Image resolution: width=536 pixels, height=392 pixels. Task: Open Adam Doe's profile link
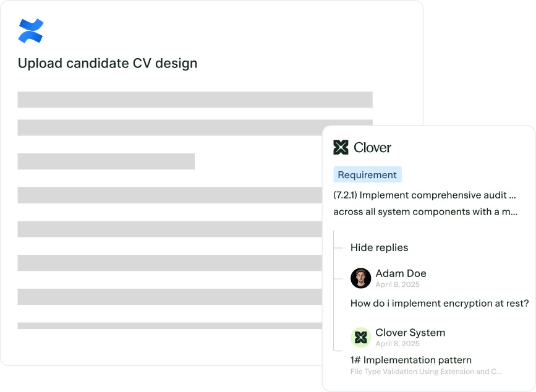tap(400, 273)
